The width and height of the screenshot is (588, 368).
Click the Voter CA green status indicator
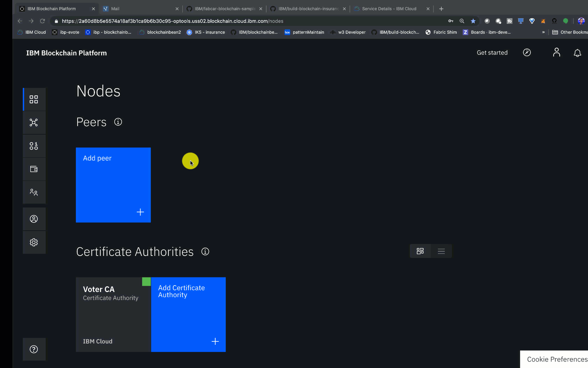(x=146, y=281)
